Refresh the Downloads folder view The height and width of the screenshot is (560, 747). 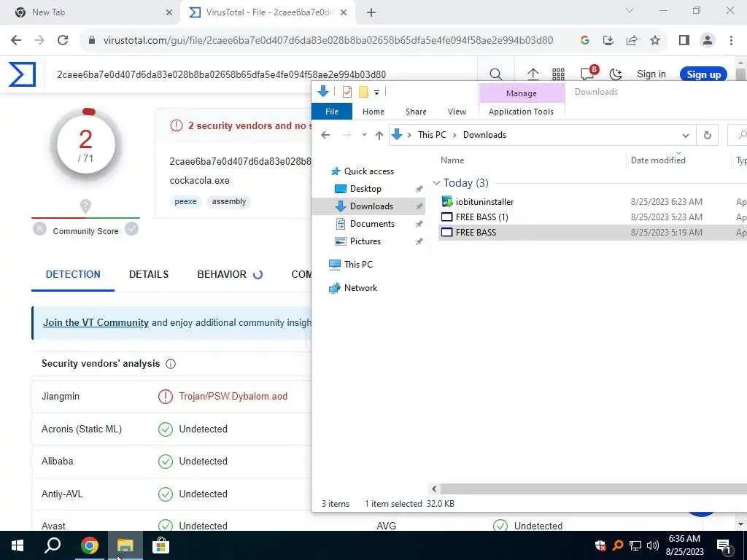coord(708,135)
